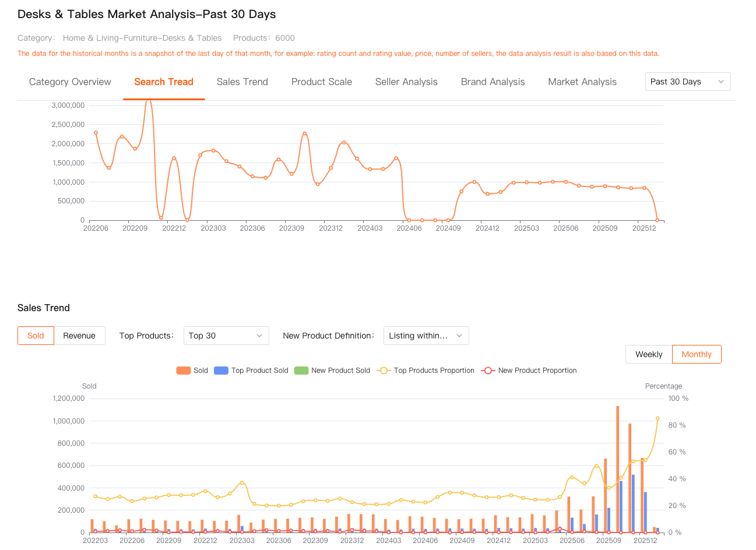756x550 pixels.
Task: Click the chevron icon in Past 30 Days selector
Action: pos(721,82)
